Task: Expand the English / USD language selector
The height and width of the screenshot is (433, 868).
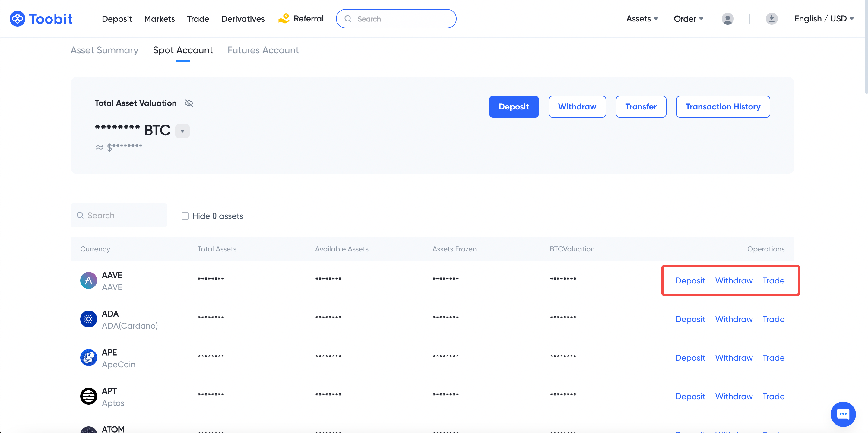Action: pyautogui.click(x=824, y=18)
